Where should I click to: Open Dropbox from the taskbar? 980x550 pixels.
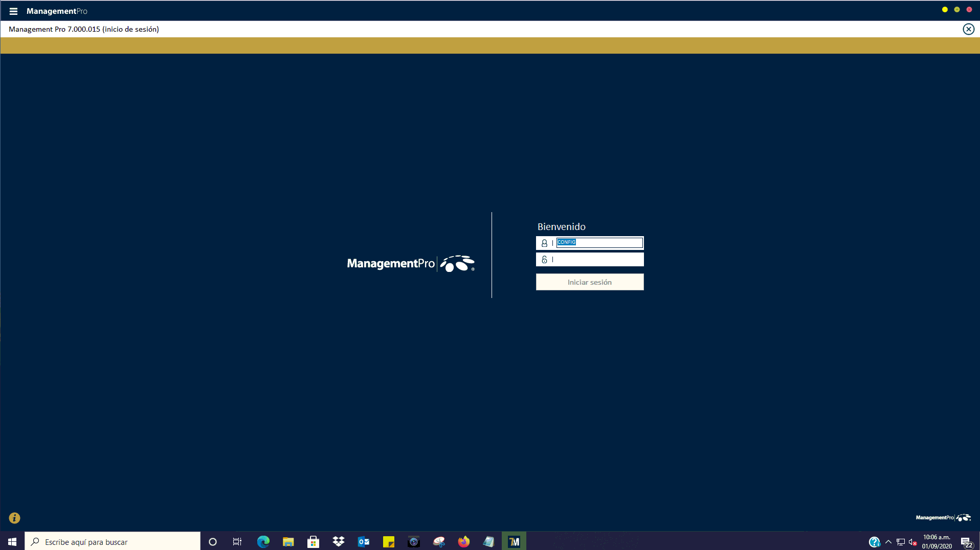coord(338,541)
